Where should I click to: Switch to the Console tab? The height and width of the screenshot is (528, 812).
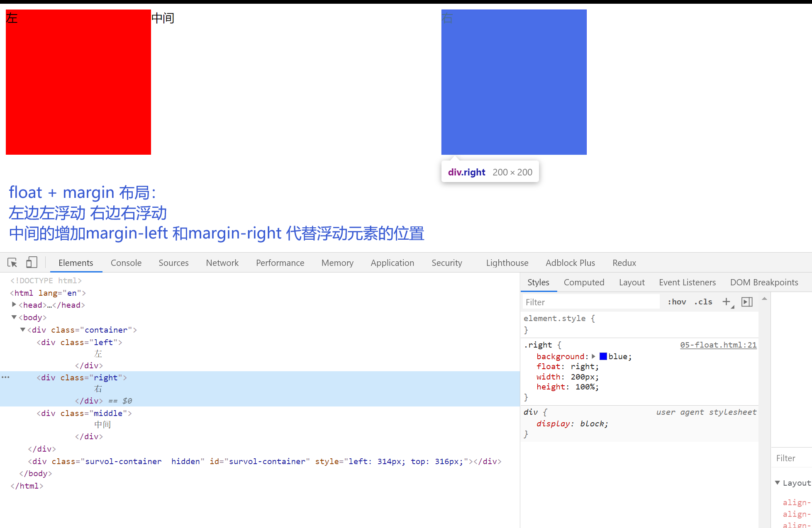pos(126,262)
